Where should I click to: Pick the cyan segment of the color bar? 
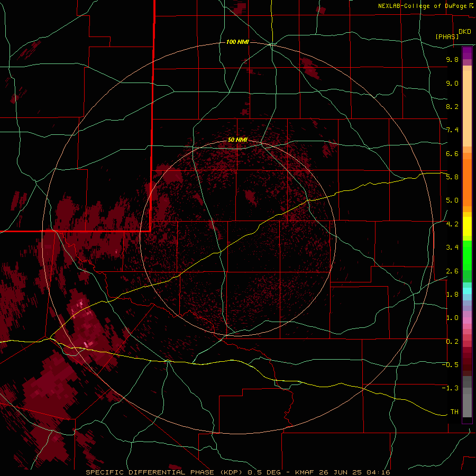click(467, 291)
